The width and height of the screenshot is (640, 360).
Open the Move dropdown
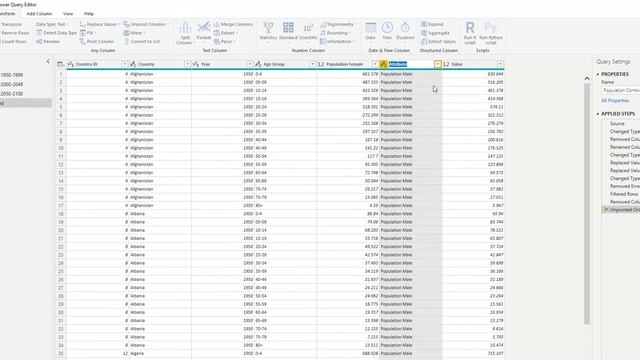click(x=135, y=33)
